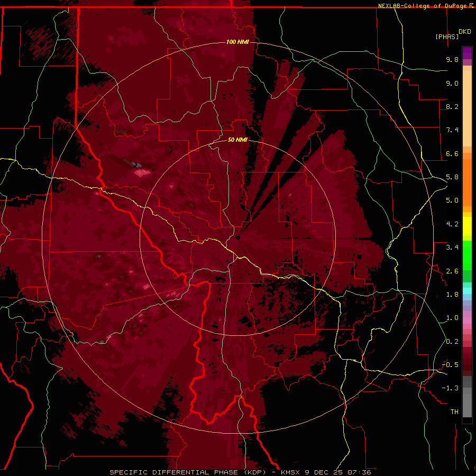Screen dimensions: 476x476
Task: Click the TH threshold label on the scale
Action: (454, 412)
